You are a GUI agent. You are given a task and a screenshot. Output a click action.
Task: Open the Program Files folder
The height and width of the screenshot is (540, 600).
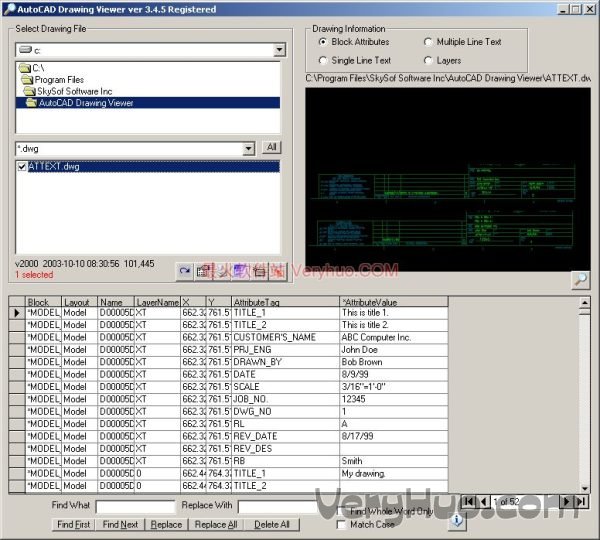pyautogui.click(x=53, y=80)
